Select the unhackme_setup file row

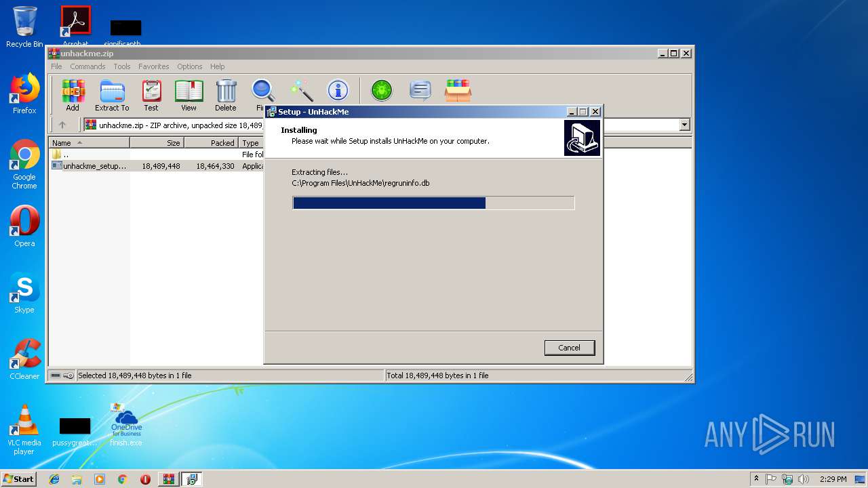click(x=157, y=166)
